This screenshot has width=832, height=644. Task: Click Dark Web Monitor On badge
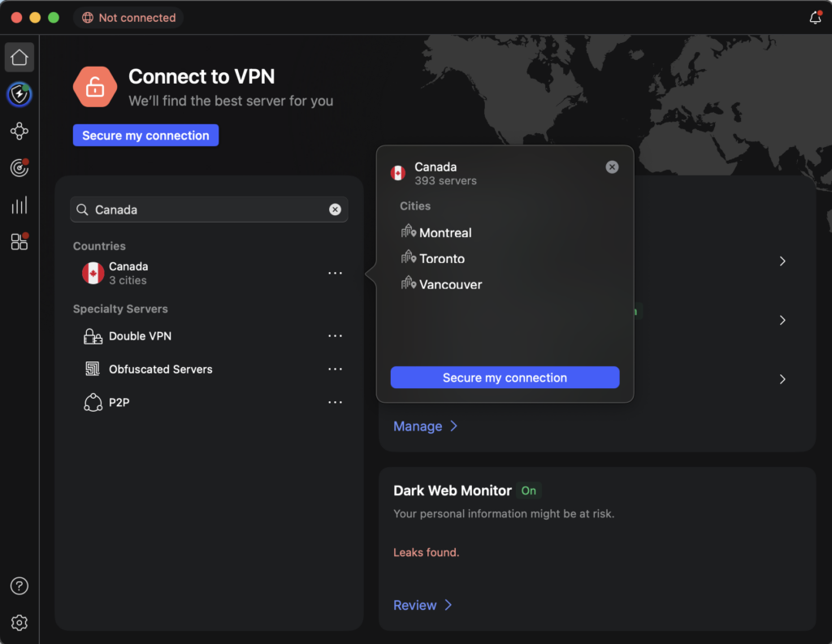[x=528, y=491]
